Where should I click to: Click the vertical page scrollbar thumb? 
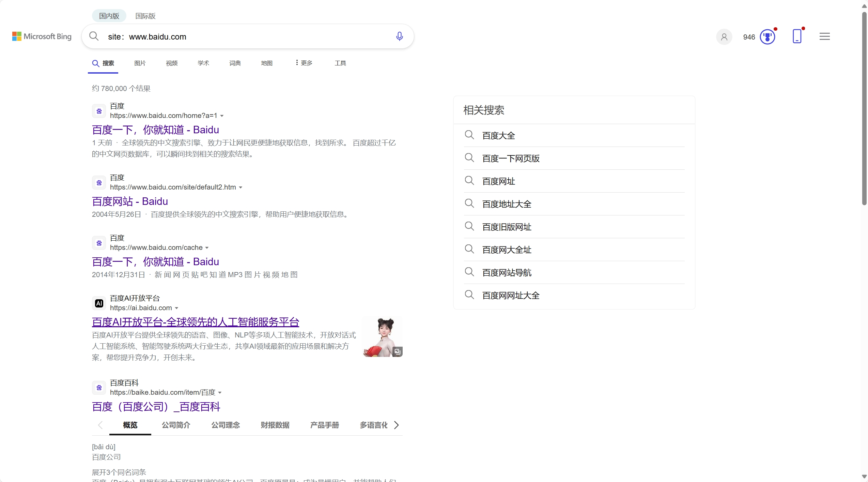click(864, 108)
